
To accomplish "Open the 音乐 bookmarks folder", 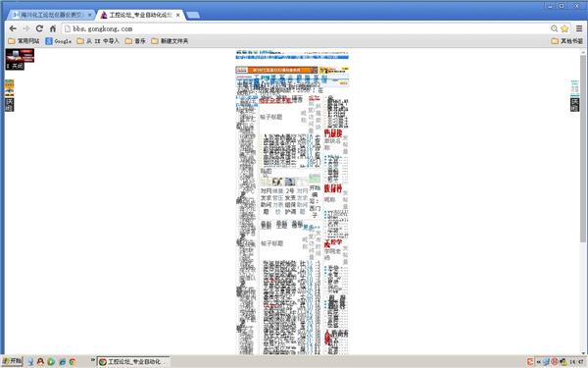I will click(135, 41).
